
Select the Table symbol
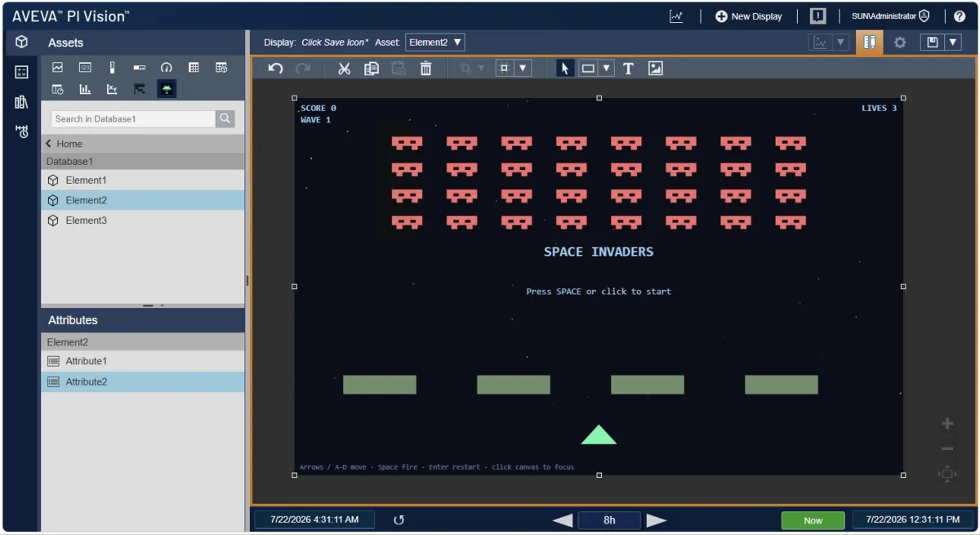194,68
